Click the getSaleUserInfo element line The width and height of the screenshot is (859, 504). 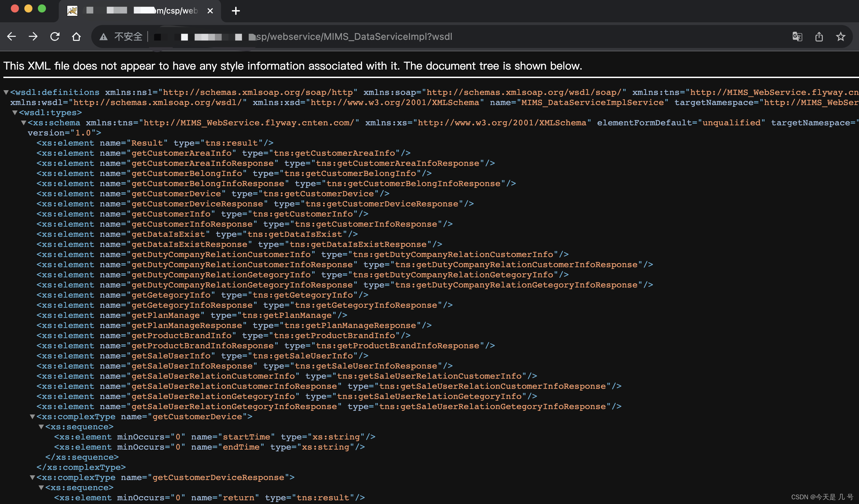coord(202,356)
